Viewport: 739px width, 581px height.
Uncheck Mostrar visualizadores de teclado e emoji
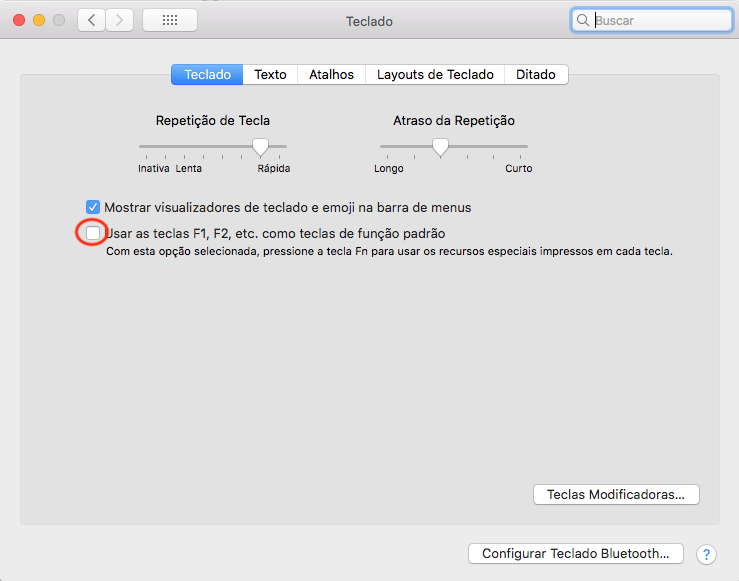click(93, 207)
